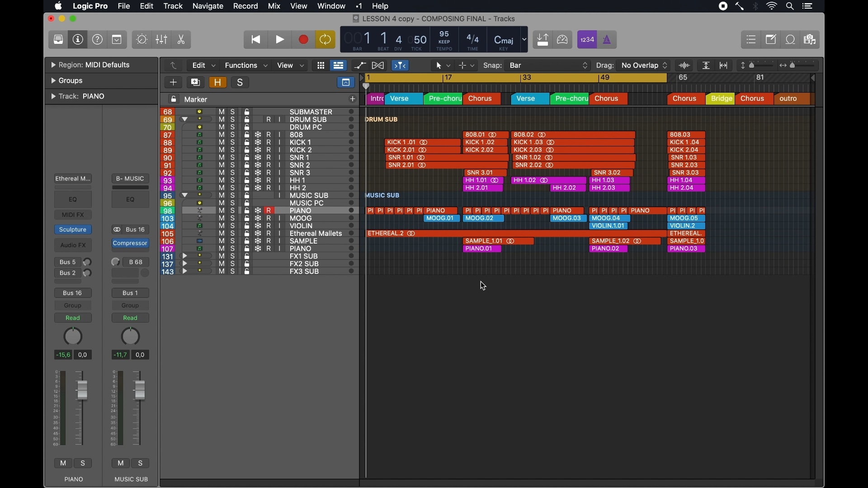Viewport: 868px width, 488px height.
Task: Click the add track plus button
Action: click(174, 83)
